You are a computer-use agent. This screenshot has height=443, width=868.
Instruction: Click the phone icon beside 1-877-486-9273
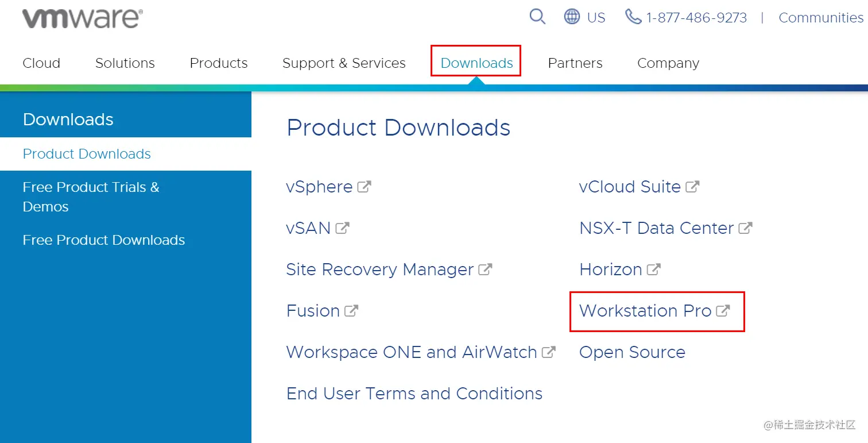[x=634, y=17]
